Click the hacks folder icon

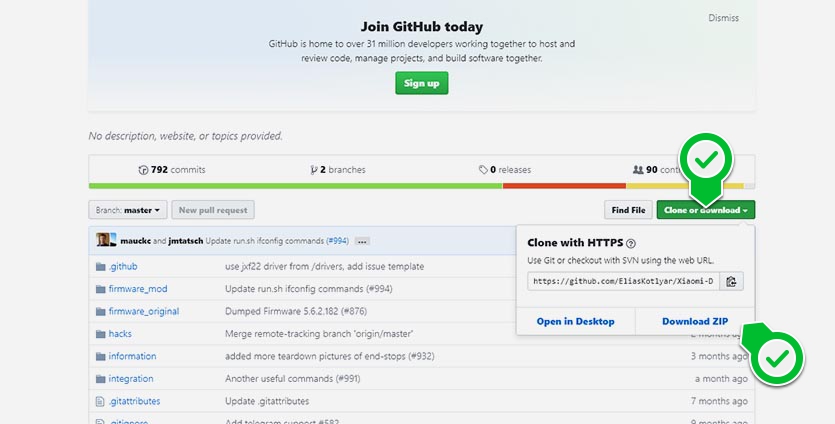(x=100, y=334)
